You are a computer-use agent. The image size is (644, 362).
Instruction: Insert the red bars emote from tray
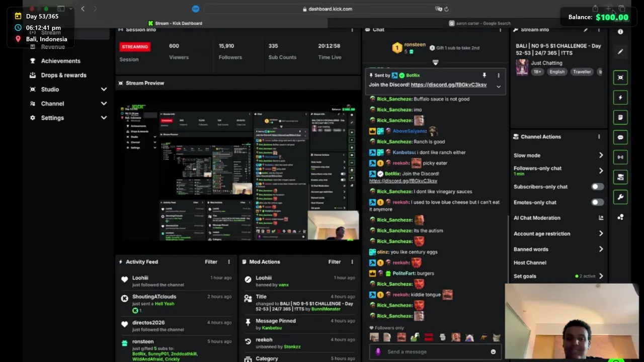pos(429,337)
